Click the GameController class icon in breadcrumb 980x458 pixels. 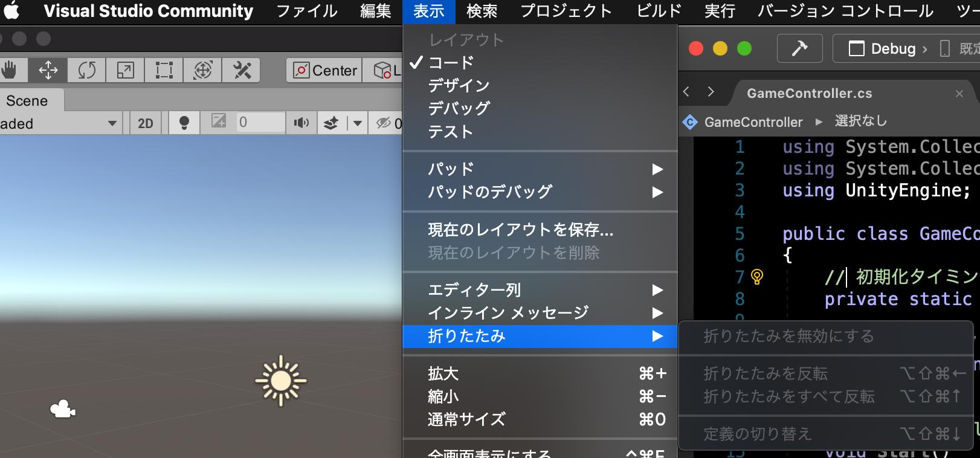coord(690,122)
